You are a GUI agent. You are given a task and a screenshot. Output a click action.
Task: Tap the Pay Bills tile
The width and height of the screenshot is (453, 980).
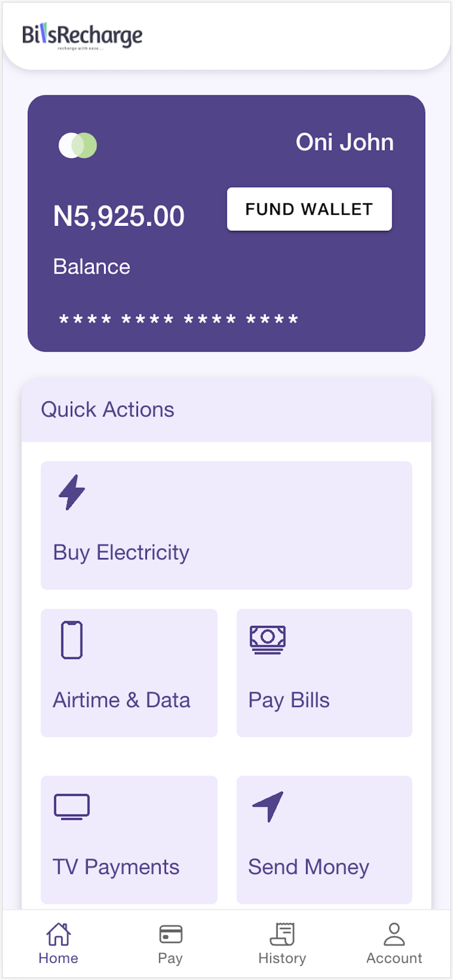coord(324,673)
